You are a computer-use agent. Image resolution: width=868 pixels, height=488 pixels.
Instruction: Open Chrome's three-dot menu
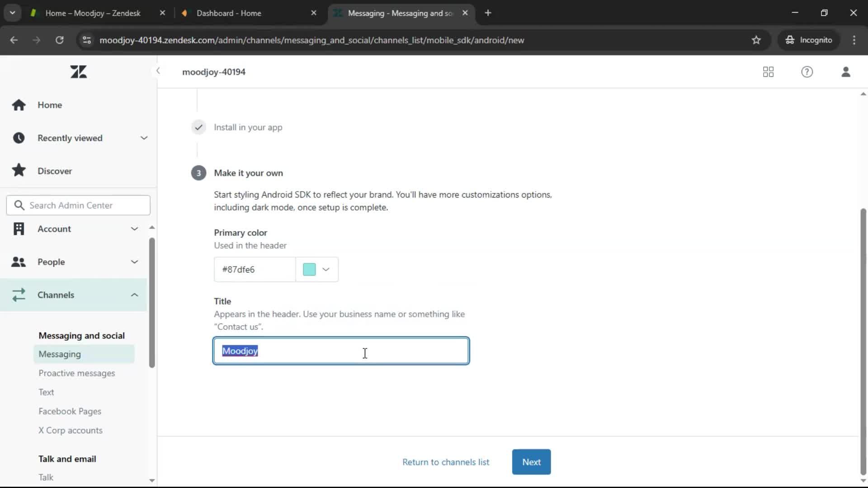(854, 40)
